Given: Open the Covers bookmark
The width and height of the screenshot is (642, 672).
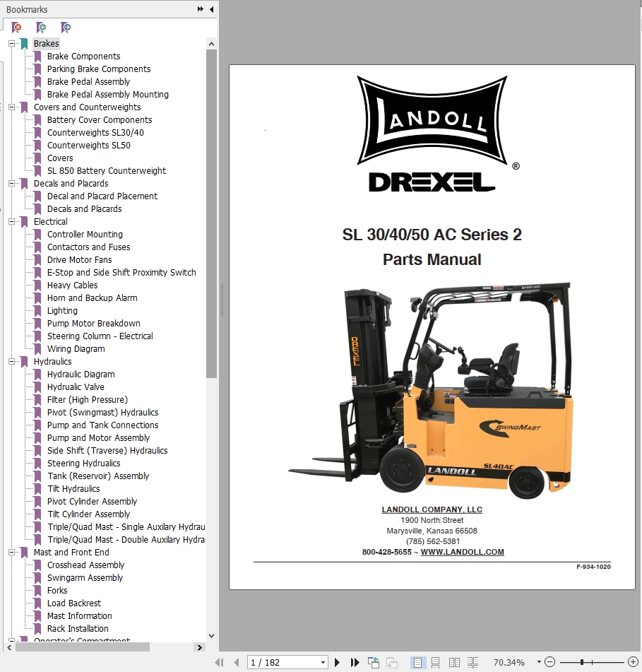Looking at the screenshot, I should pyautogui.click(x=60, y=158).
